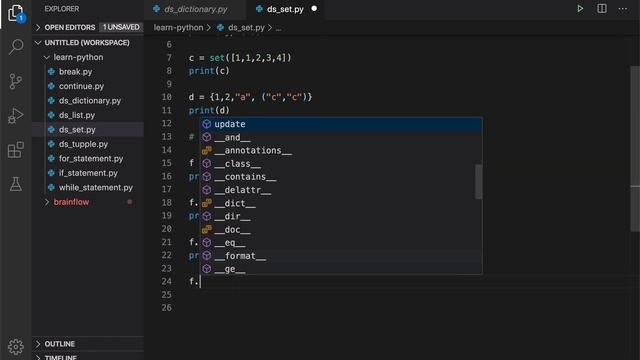640x360 pixels.
Task: Choose the __doc__ suggestion
Action: coord(341,229)
